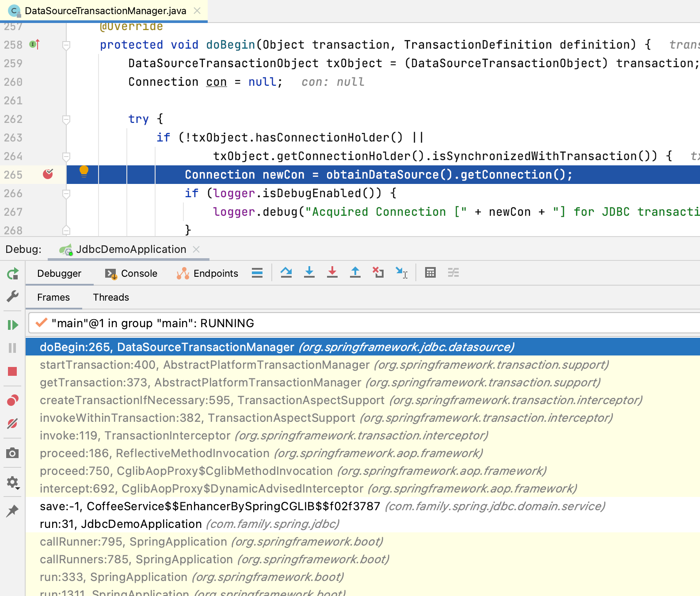Click the Step Over button
This screenshot has height=596, width=700.
click(x=286, y=273)
